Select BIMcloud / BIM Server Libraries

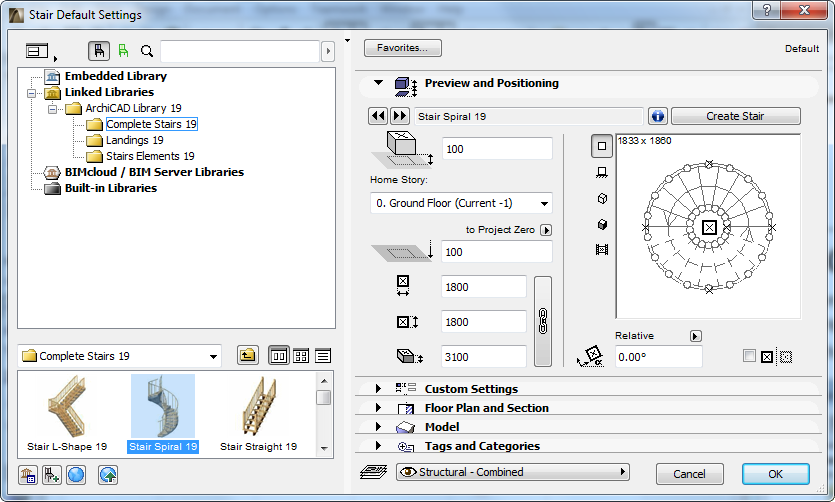[x=154, y=172]
